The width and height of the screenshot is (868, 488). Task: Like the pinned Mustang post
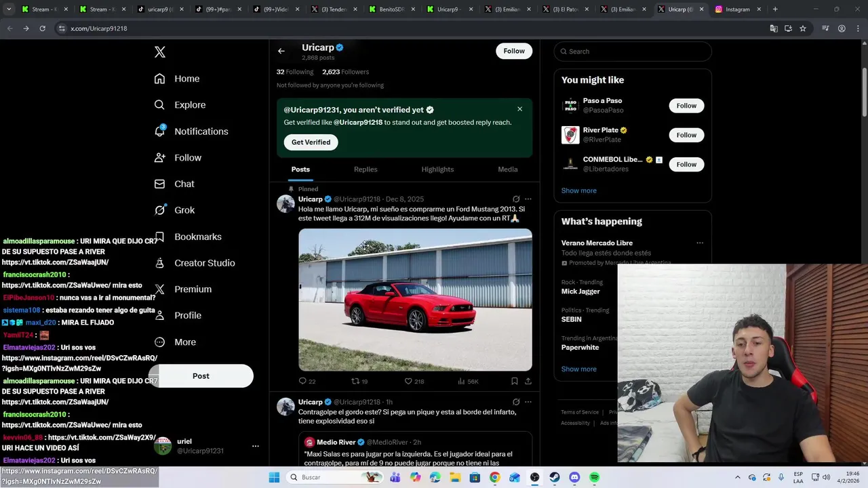pyautogui.click(x=408, y=381)
